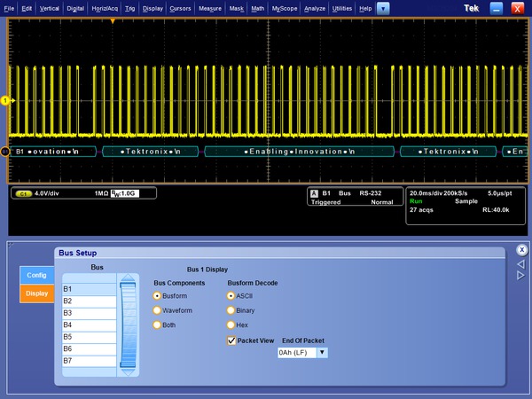Select Binary busform decode
This screenshot has width=532, height=399.
pos(232,310)
